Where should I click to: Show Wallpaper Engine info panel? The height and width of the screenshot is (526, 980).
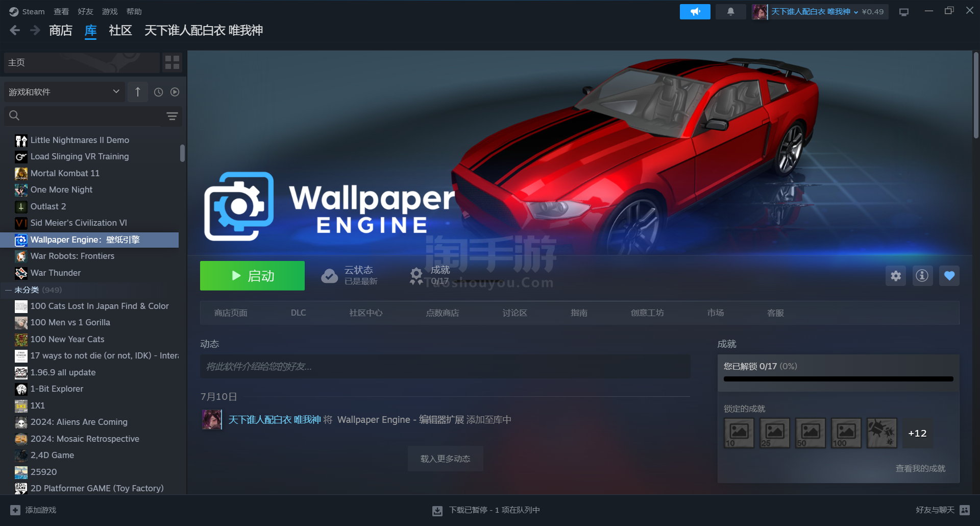point(922,276)
